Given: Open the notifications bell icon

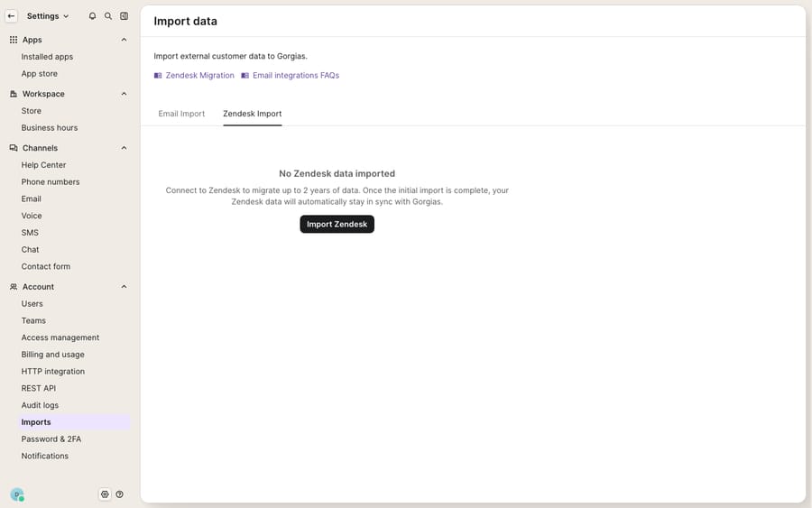Looking at the screenshot, I should (x=92, y=16).
